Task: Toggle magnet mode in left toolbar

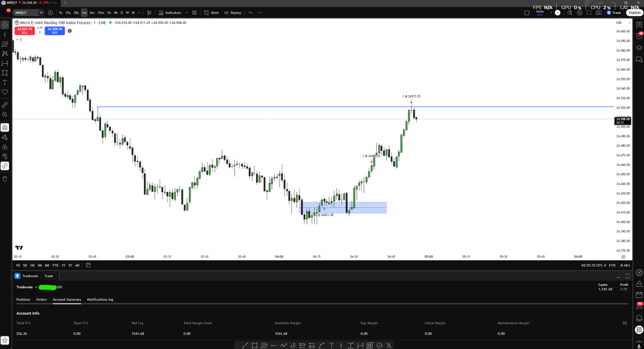Action: (5, 127)
